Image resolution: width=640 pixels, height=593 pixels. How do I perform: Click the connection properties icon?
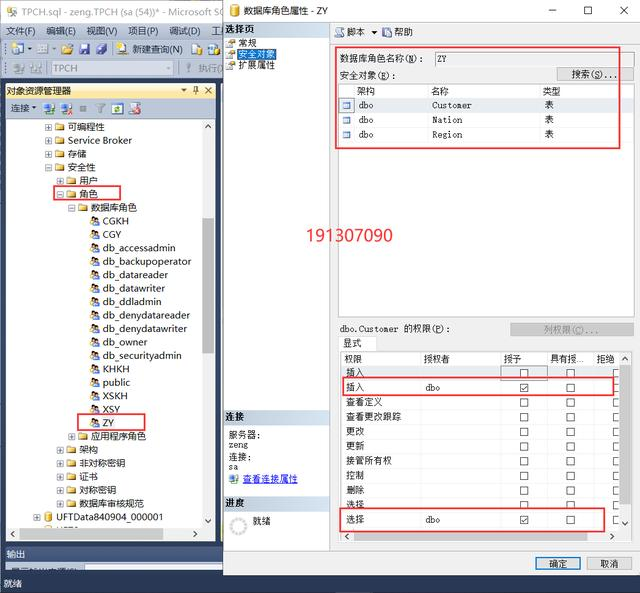point(233,479)
